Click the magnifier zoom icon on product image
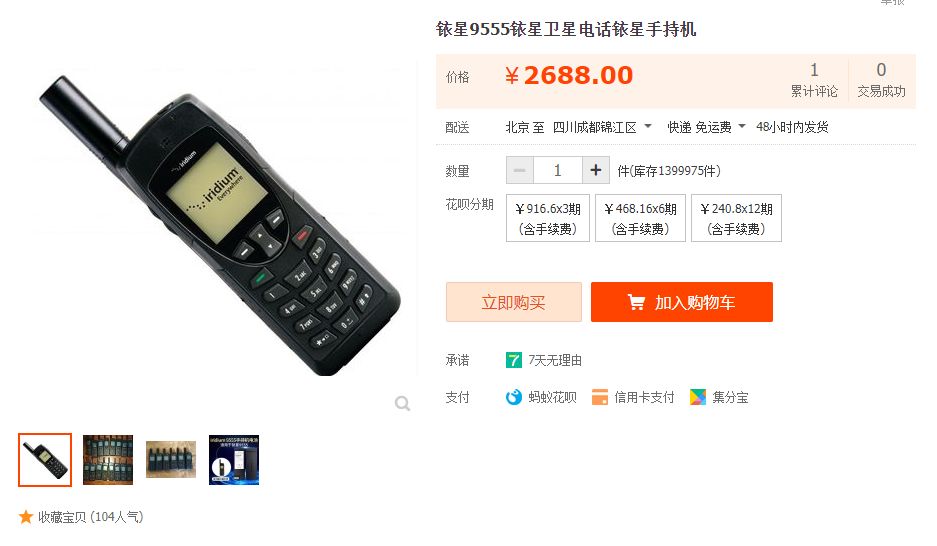This screenshot has width=937, height=546. click(x=403, y=404)
